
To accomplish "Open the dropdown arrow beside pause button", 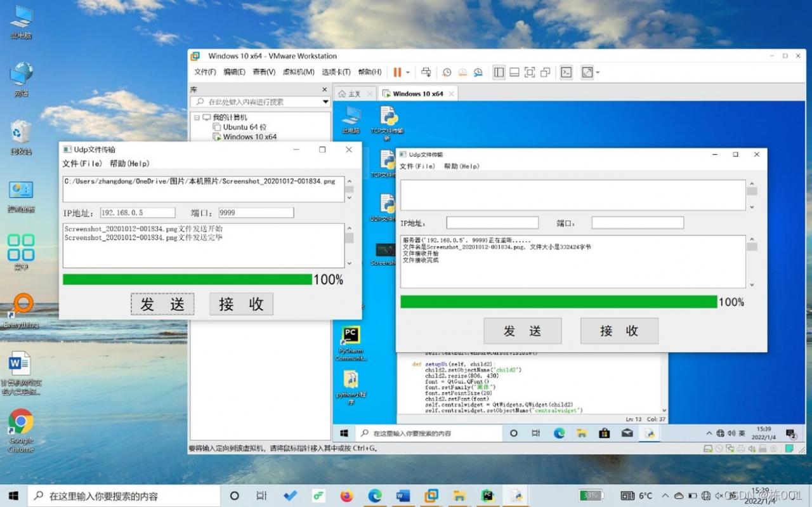I will 408,72.
